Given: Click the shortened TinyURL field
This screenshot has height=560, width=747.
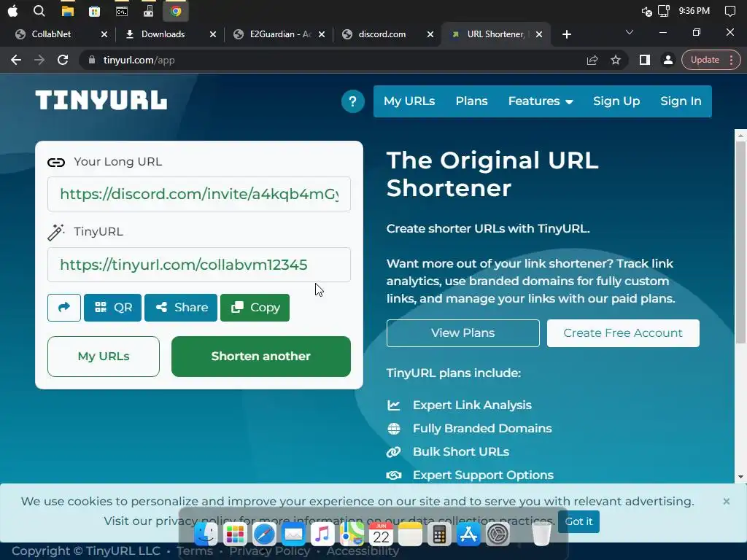Looking at the screenshot, I should tap(199, 264).
